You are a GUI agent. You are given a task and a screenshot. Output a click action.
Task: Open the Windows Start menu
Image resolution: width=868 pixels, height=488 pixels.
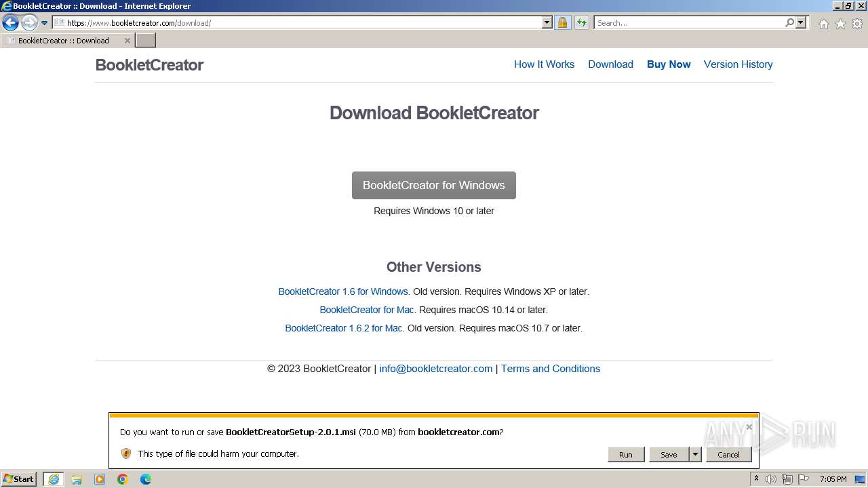click(19, 479)
